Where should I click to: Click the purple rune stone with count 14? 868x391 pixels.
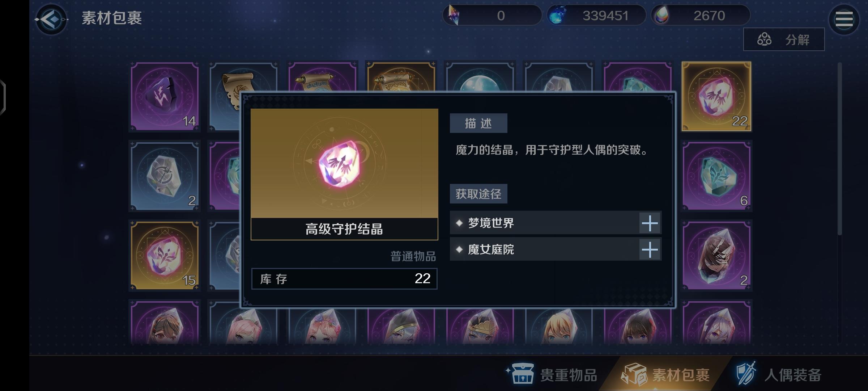165,96
